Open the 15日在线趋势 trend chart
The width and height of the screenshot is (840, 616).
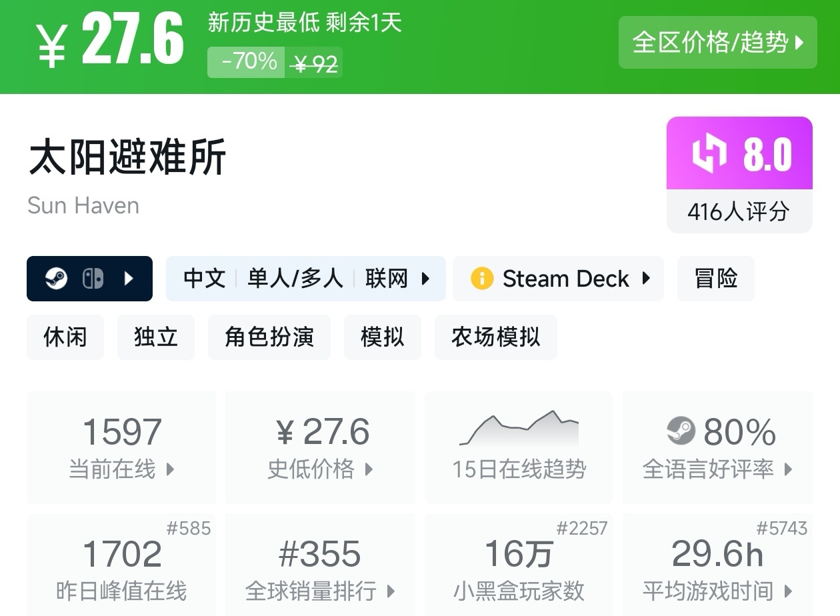519,447
